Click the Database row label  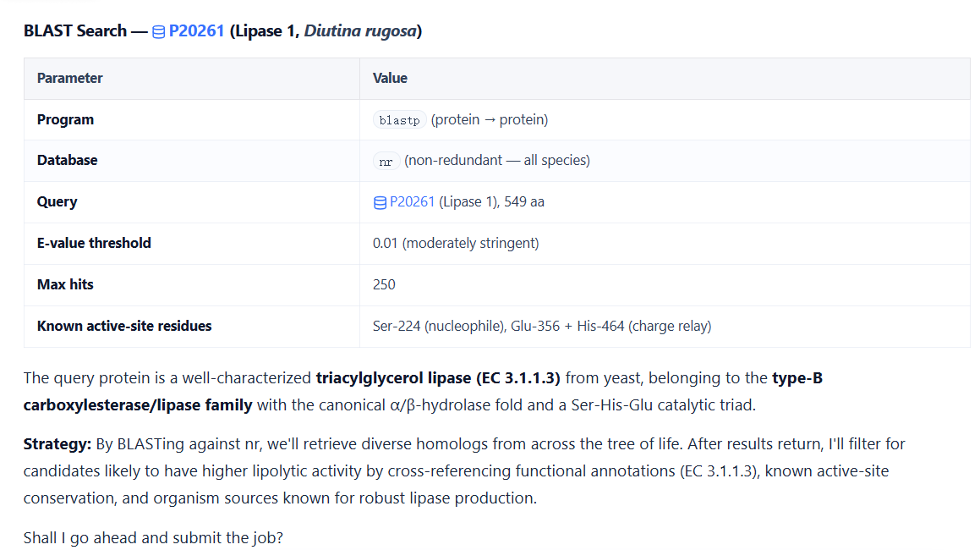(67, 160)
